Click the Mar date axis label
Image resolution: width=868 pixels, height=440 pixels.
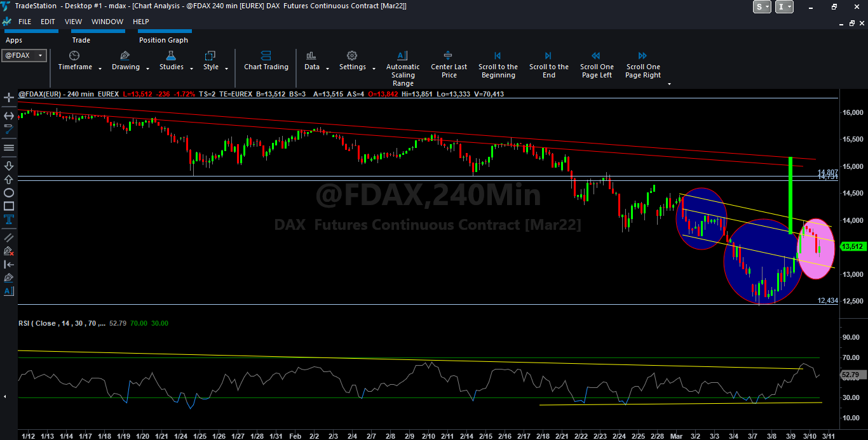(675, 436)
